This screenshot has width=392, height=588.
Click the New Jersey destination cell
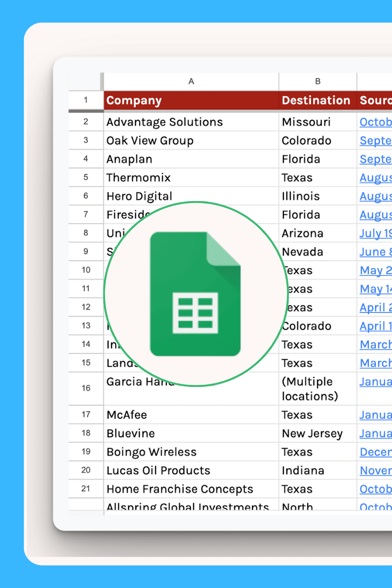pos(318,433)
